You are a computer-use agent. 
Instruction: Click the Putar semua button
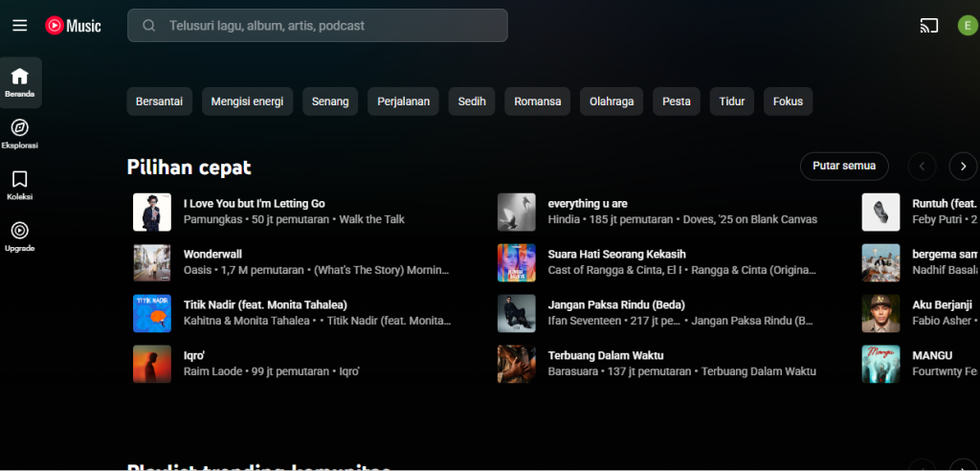pyautogui.click(x=844, y=167)
